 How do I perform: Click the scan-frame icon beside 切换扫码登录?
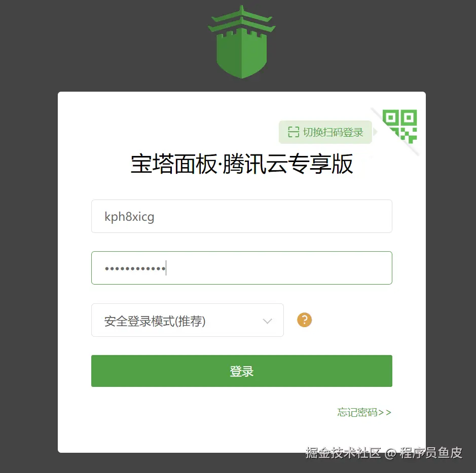[294, 132]
